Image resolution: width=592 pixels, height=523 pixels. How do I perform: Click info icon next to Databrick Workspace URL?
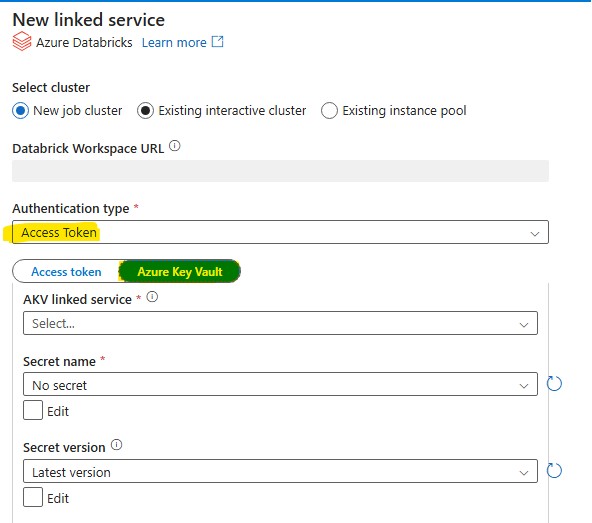pyautogui.click(x=174, y=146)
